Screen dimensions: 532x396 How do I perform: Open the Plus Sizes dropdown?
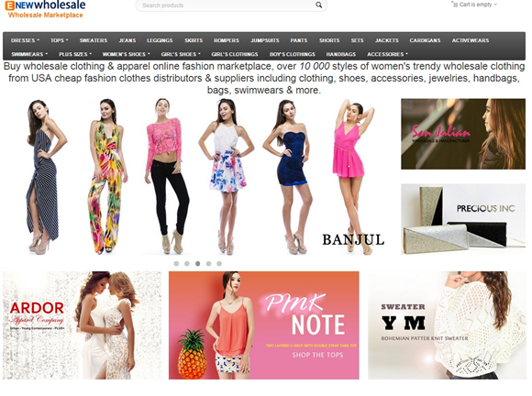tap(75, 54)
